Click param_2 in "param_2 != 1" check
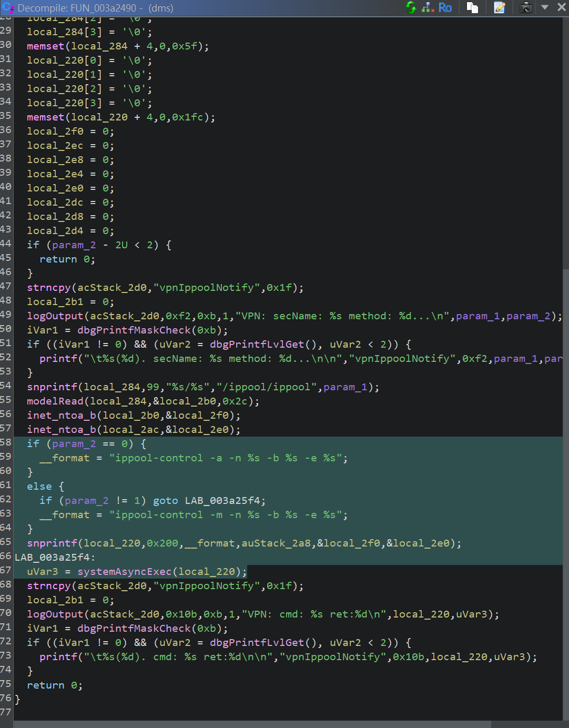 87,501
